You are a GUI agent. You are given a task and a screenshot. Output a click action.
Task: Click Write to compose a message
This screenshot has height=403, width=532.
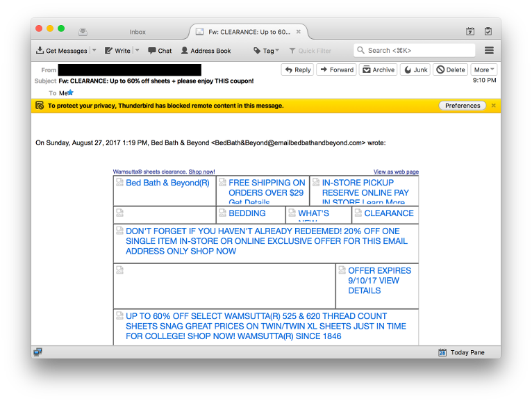pyautogui.click(x=117, y=51)
